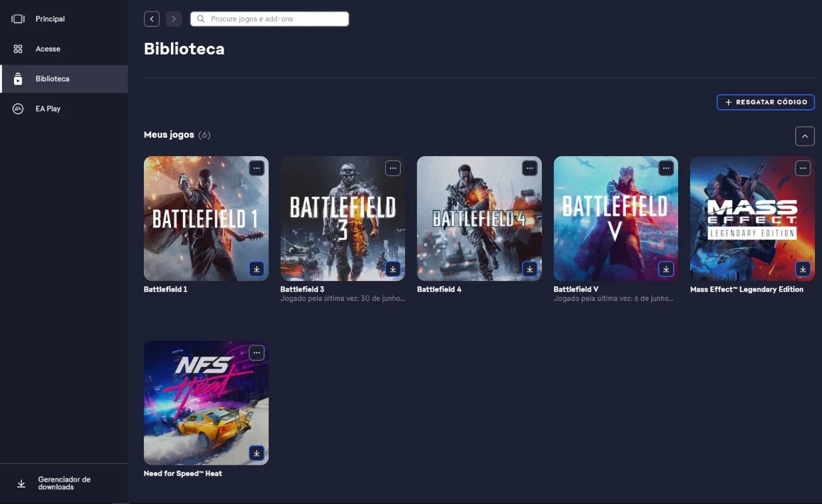This screenshot has height=504, width=822.
Task: Open options menu for Battlefield 1
Action: pyautogui.click(x=256, y=168)
